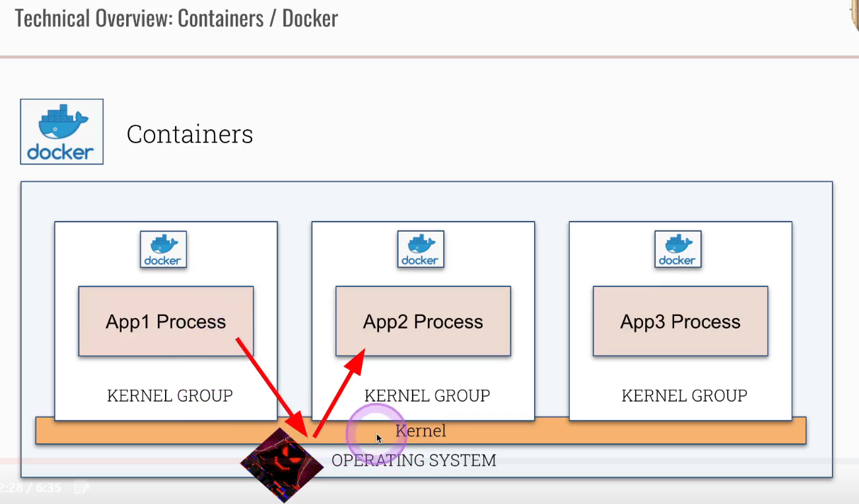Select the App3 Process box
The width and height of the screenshot is (859, 504).
point(681,321)
